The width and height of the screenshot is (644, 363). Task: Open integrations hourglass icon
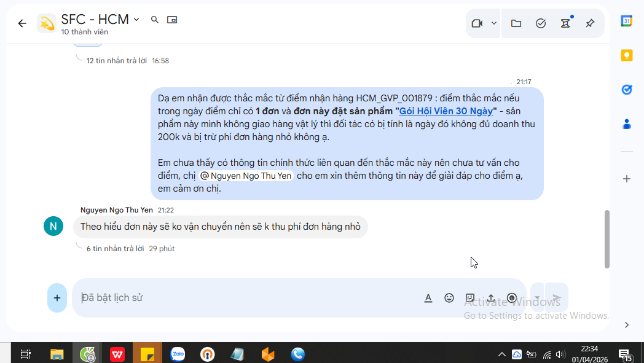[565, 23]
